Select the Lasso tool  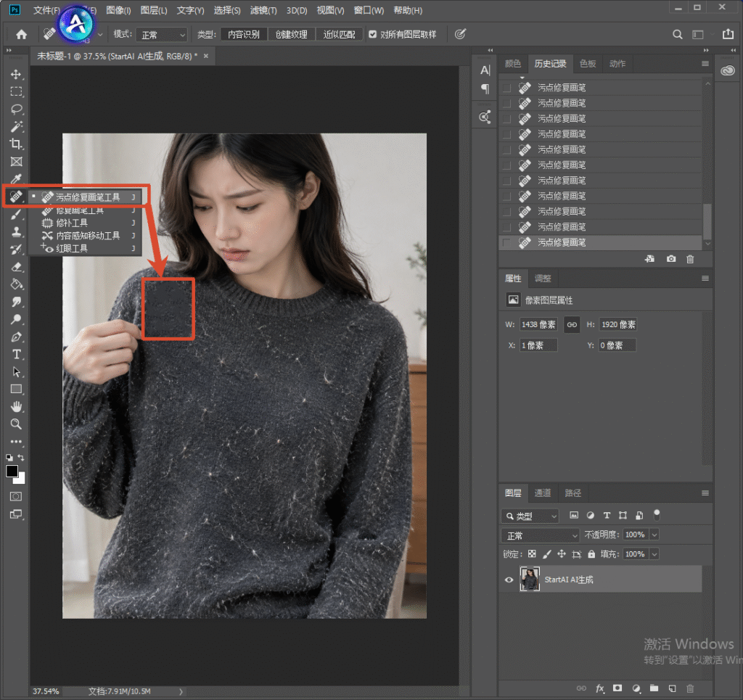(x=17, y=110)
